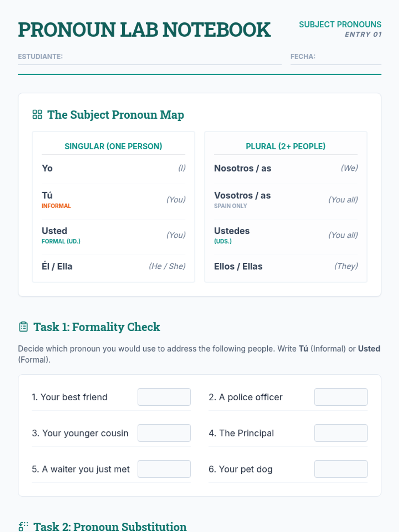Screen dimensions: 399x532
Task: Click the swap icon beside Task 2
Action: click(23, 526)
